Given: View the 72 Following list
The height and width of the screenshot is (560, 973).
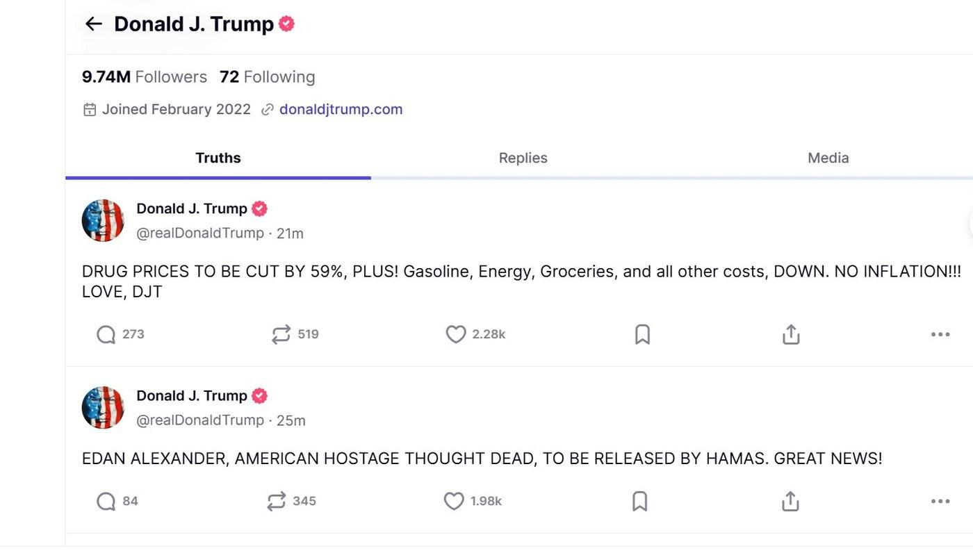Looking at the screenshot, I should (x=267, y=77).
